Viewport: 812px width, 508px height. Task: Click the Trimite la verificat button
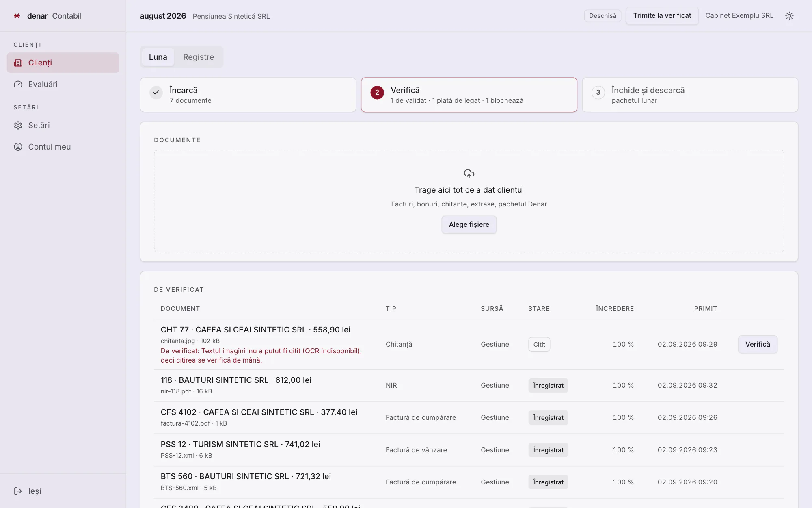tap(662, 16)
